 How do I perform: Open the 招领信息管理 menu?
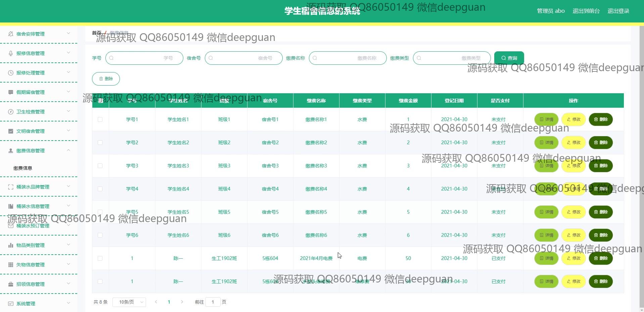pos(39,284)
